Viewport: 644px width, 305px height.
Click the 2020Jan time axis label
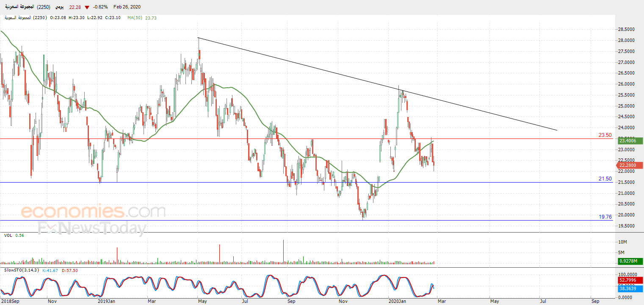[398, 301]
